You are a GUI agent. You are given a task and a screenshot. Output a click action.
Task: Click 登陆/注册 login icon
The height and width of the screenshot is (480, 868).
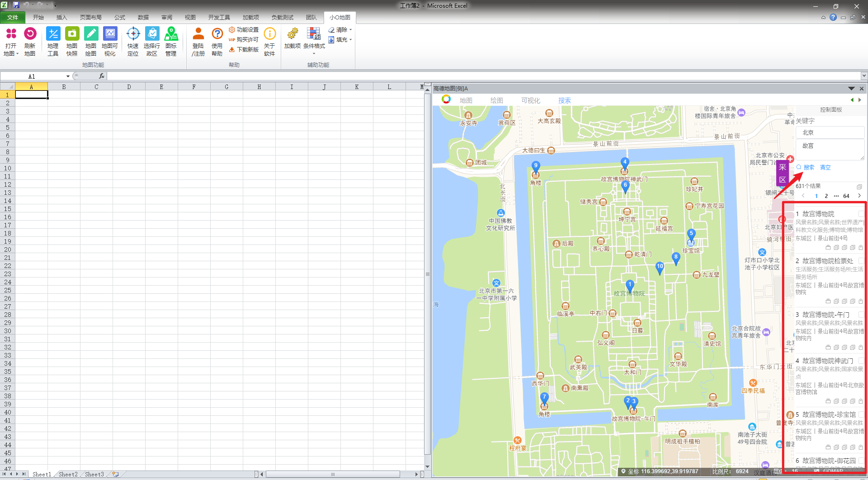[198, 34]
